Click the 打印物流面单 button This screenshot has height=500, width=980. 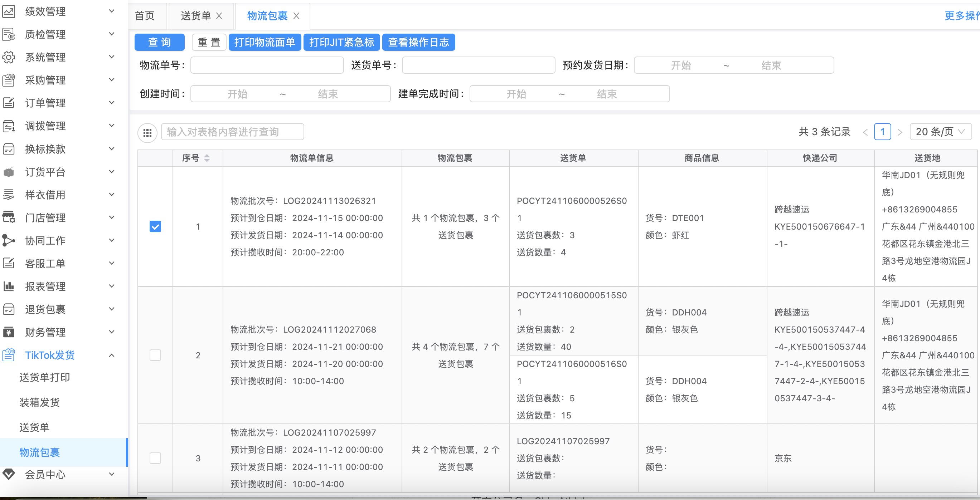click(x=265, y=42)
